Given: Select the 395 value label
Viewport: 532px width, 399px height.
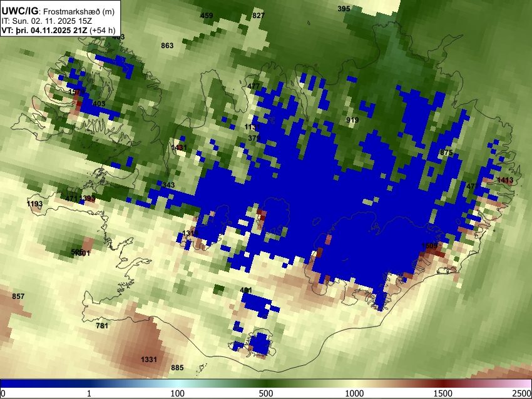Looking at the screenshot, I should click(344, 9).
